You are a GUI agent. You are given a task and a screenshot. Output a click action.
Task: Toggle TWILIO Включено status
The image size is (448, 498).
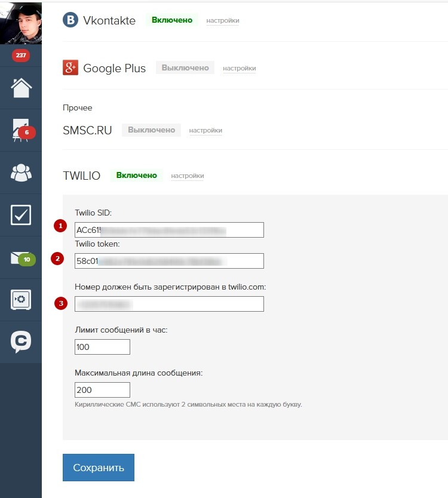click(137, 176)
